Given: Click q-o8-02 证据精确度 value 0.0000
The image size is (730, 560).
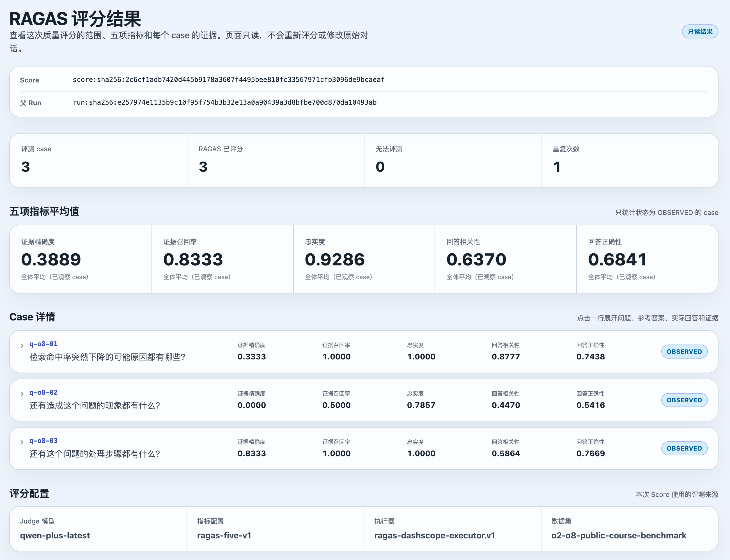Looking at the screenshot, I should [x=252, y=405].
